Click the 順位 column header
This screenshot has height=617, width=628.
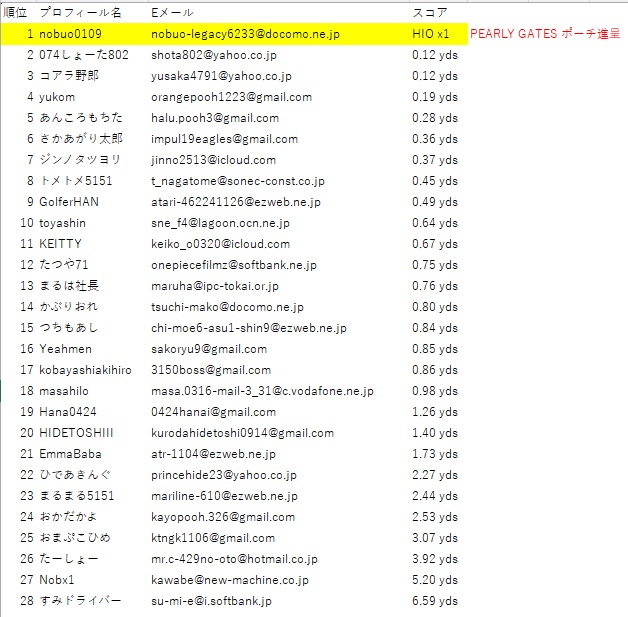17,13
